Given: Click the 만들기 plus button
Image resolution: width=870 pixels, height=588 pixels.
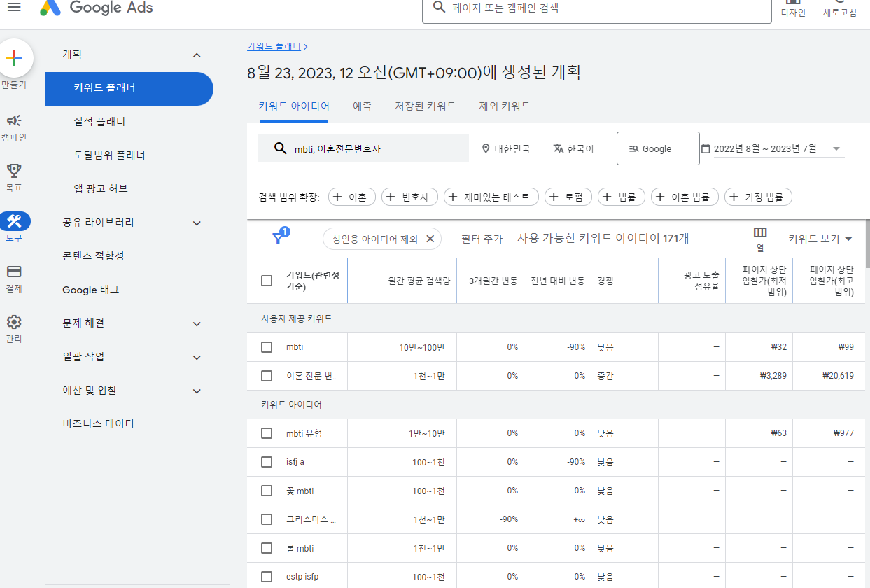Looking at the screenshot, I should click(15, 59).
